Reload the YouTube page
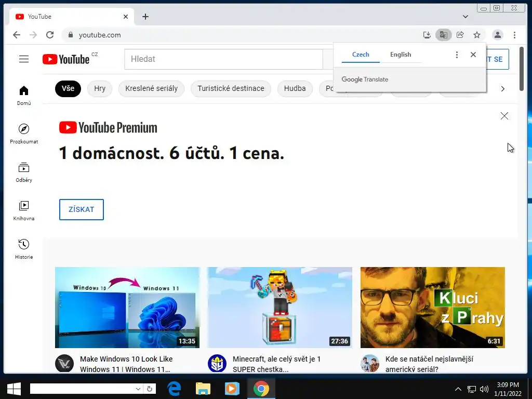This screenshot has height=399, width=532. [x=50, y=35]
